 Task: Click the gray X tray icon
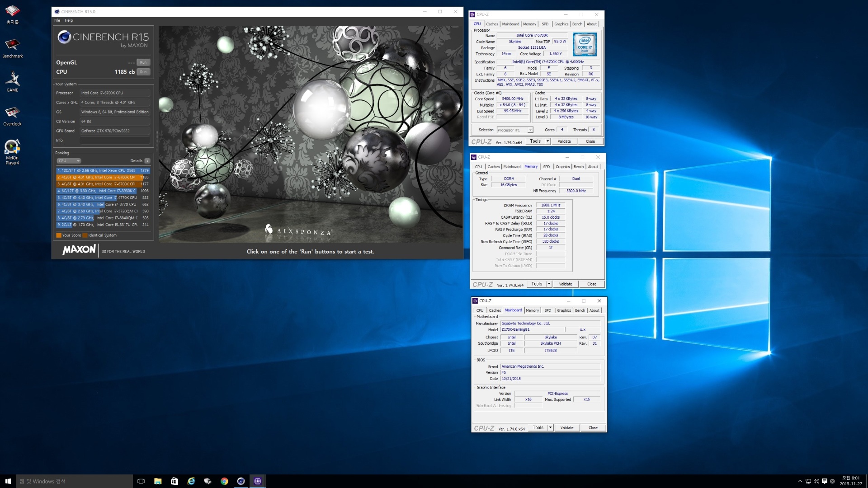tap(832, 481)
